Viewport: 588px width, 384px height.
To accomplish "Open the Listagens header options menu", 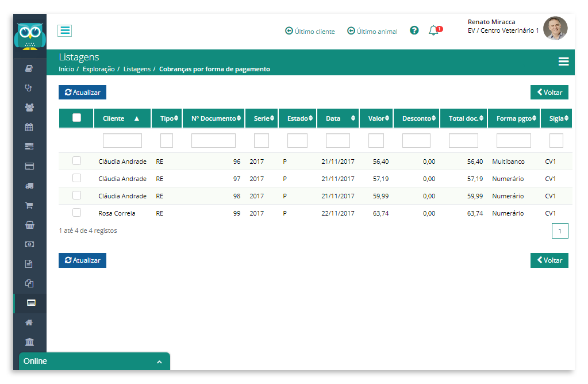I will pyautogui.click(x=563, y=61).
